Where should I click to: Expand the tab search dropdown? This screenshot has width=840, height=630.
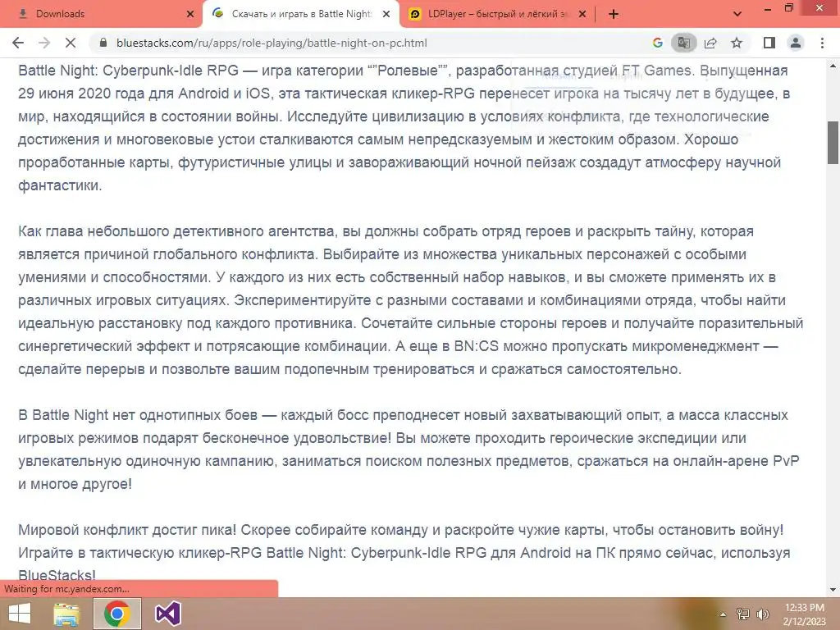[737, 14]
